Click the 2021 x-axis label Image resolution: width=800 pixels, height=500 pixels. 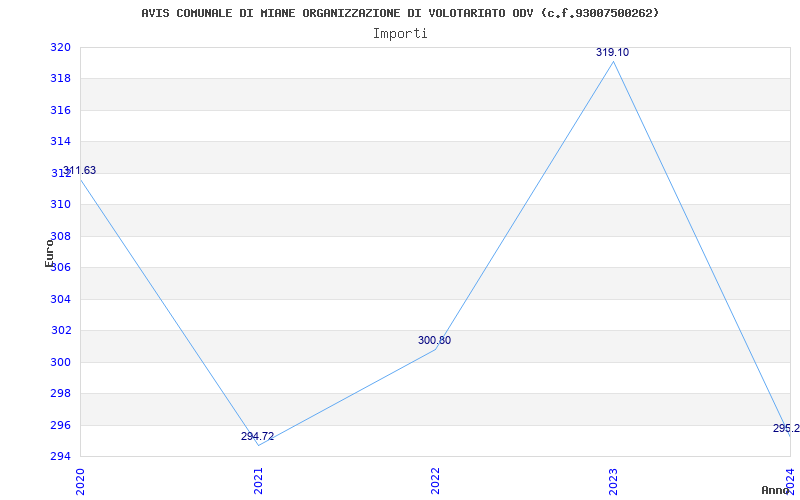coord(258,481)
